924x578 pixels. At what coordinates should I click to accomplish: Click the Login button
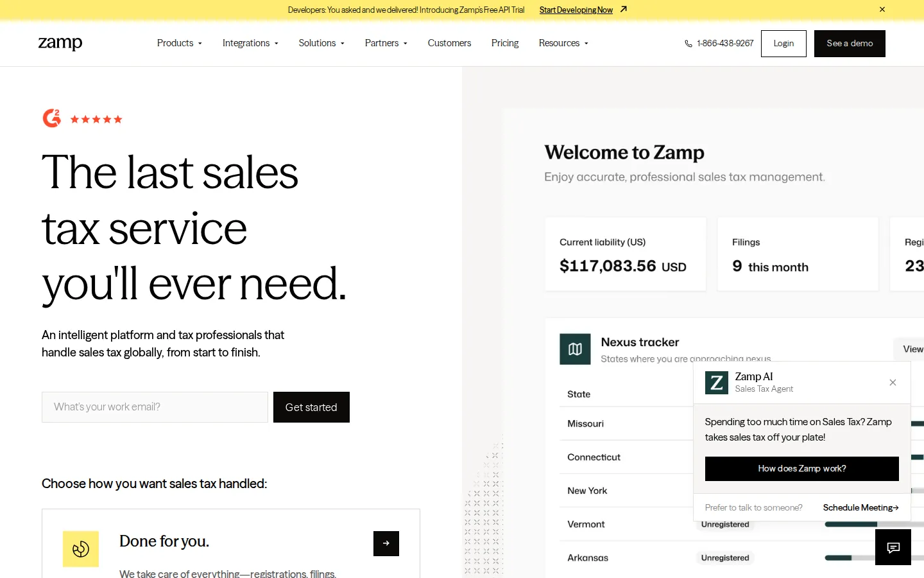pos(783,44)
